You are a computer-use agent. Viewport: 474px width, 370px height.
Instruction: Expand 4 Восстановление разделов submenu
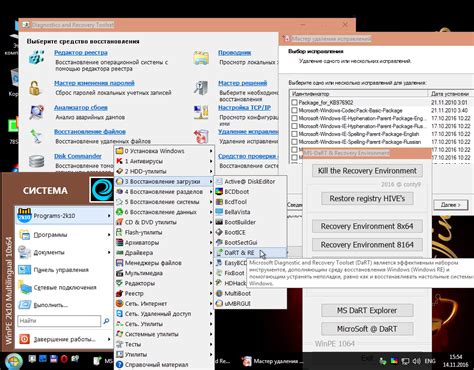tap(164, 192)
